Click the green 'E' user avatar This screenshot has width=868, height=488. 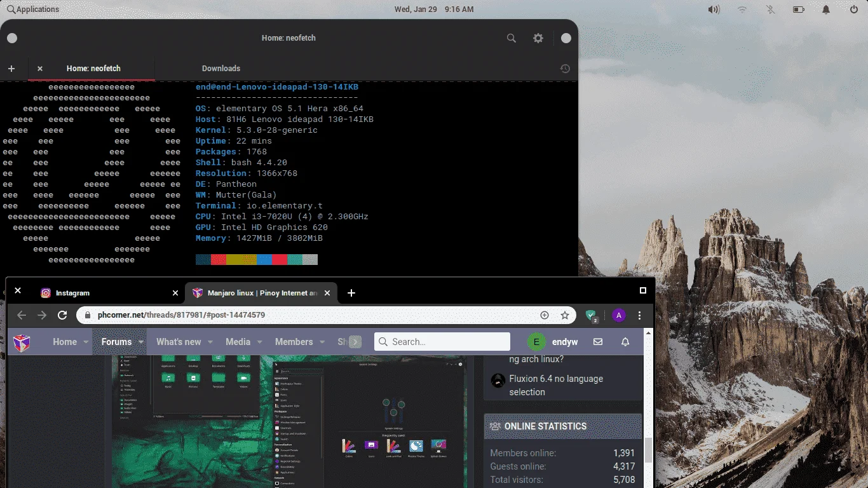pyautogui.click(x=536, y=342)
